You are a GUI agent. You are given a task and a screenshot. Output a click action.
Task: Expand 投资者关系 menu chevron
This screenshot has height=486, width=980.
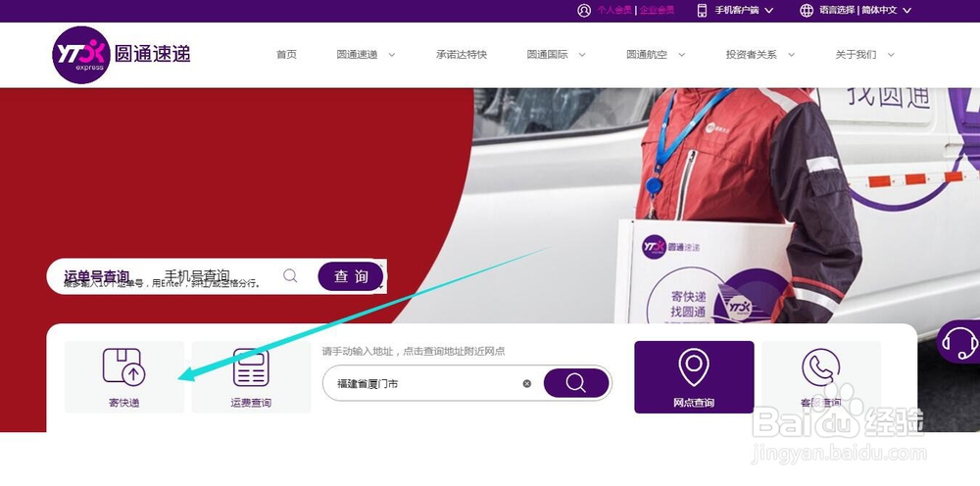tap(791, 55)
